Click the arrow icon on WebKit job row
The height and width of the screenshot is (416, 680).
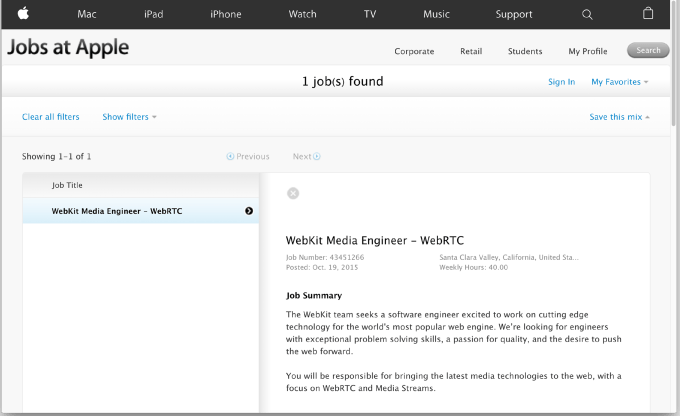[x=249, y=211]
